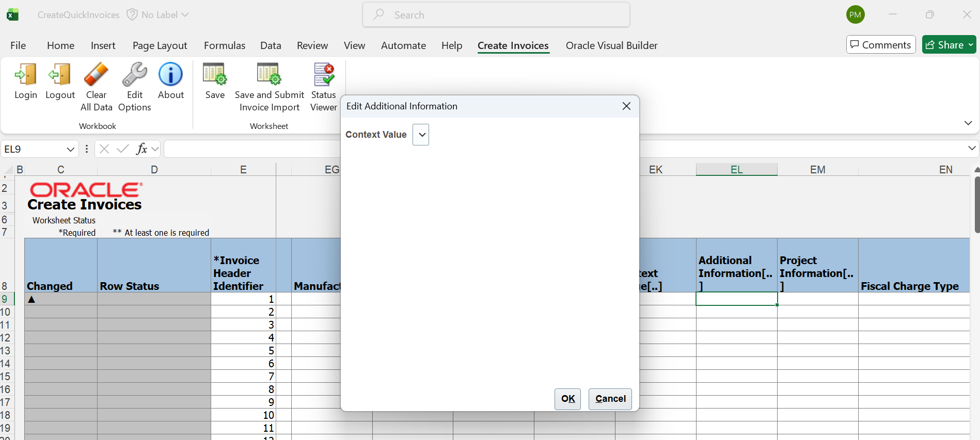Expand the formula bar chevron
Screen dimensions: 980x440
972,149
